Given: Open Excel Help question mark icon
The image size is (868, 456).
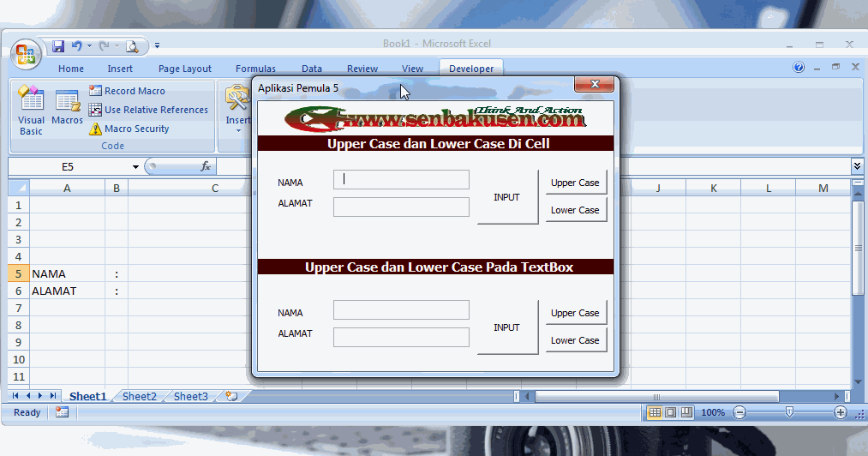Looking at the screenshot, I should point(799,68).
